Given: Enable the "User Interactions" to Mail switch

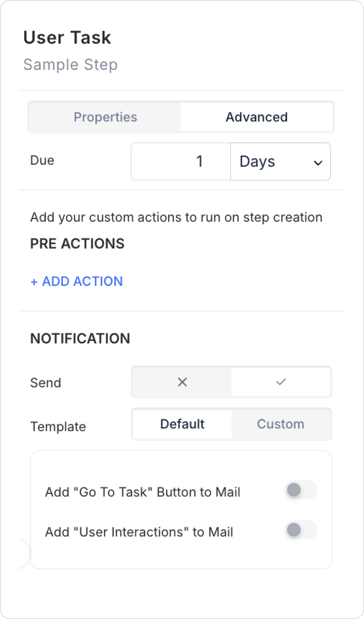Looking at the screenshot, I should point(301,530).
